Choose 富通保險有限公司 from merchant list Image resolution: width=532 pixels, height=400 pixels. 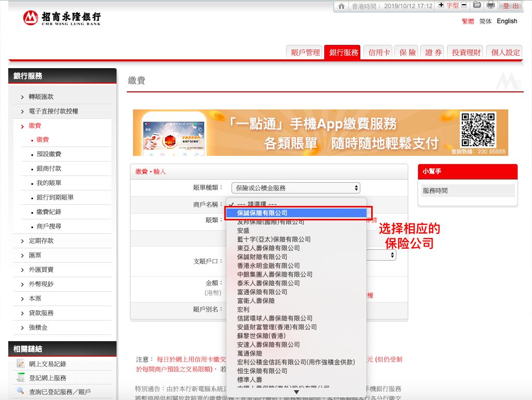[296, 292]
